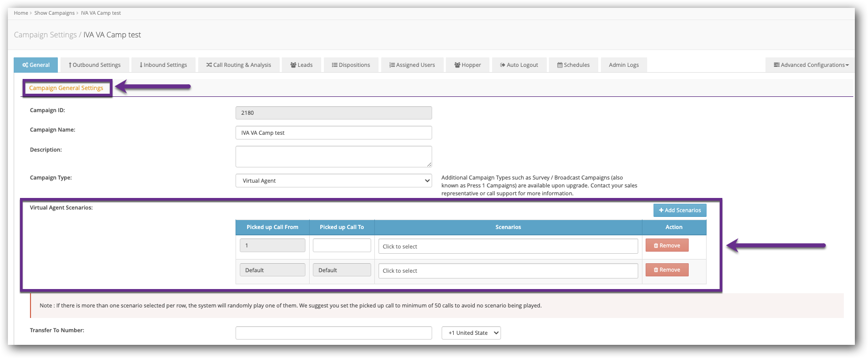View the Admin Logs tab
Screen dimensions: 868x358
pyautogui.click(x=624, y=65)
